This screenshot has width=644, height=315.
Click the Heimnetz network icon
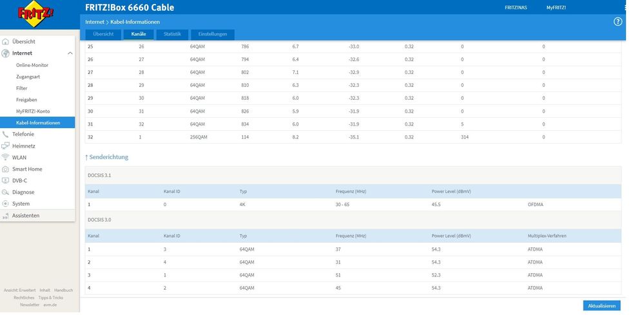pyautogui.click(x=5, y=146)
